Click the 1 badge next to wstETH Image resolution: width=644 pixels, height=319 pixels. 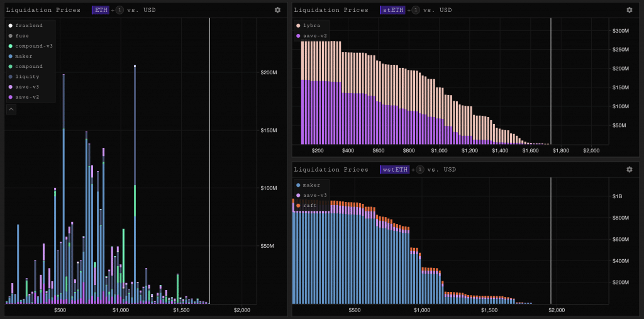coord(420,169)
